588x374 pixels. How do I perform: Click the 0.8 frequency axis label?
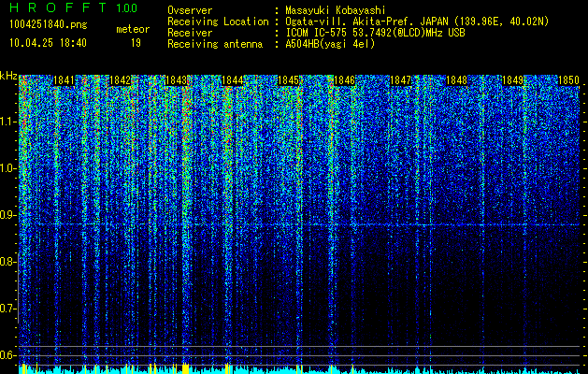[x=8, y=262]
